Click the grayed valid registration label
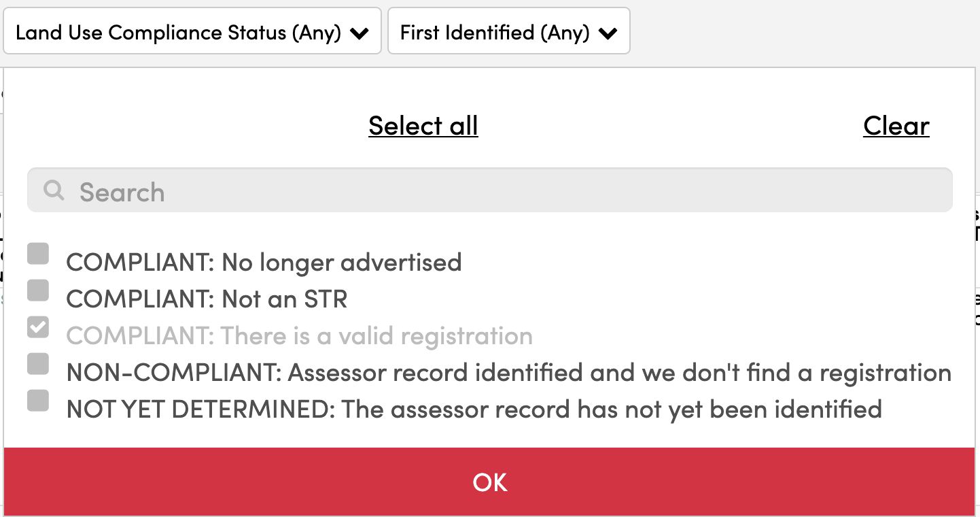Screen dimensions: 980x517 [x=299, y=335]
